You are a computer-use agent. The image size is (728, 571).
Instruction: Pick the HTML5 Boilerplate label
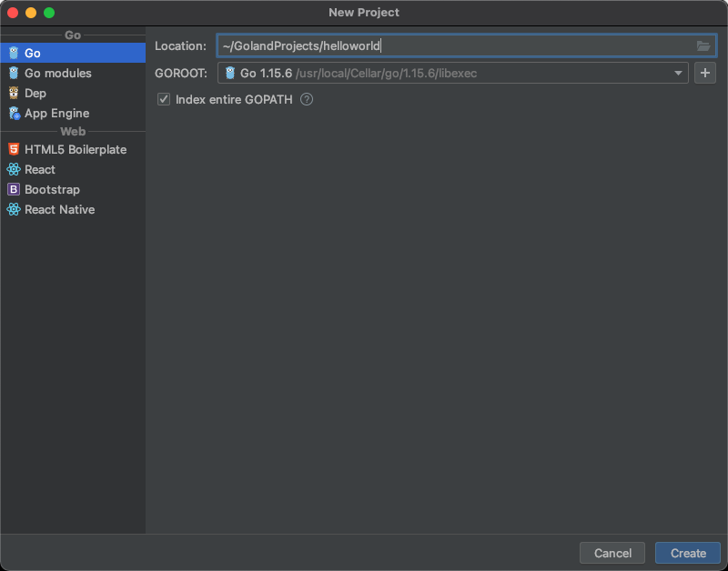coord(76,149)
